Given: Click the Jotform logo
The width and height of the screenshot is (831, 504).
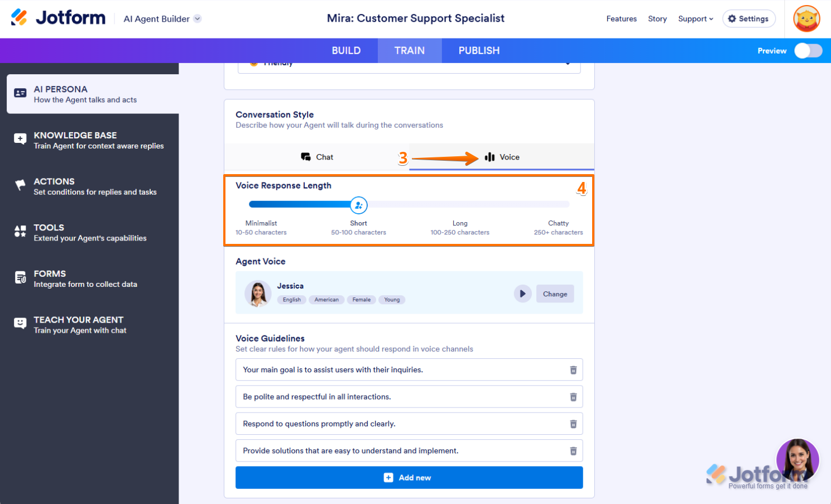Looking at the screenshot, I should pyautogui.click(x=58, y=18).
